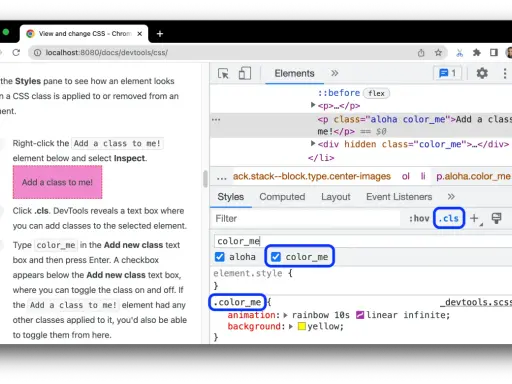Open the extensions puzzle icon
This screenshot has height=384, width=512.
coord(477,53)
